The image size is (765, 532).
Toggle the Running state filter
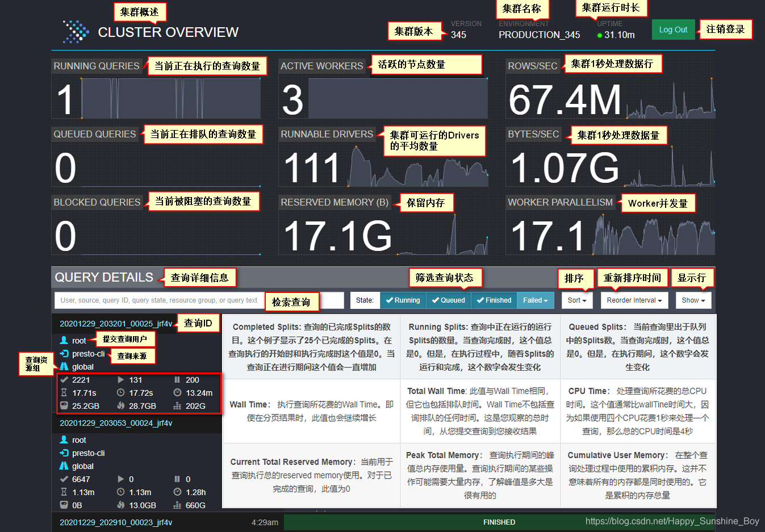click(x=403, y=300)
